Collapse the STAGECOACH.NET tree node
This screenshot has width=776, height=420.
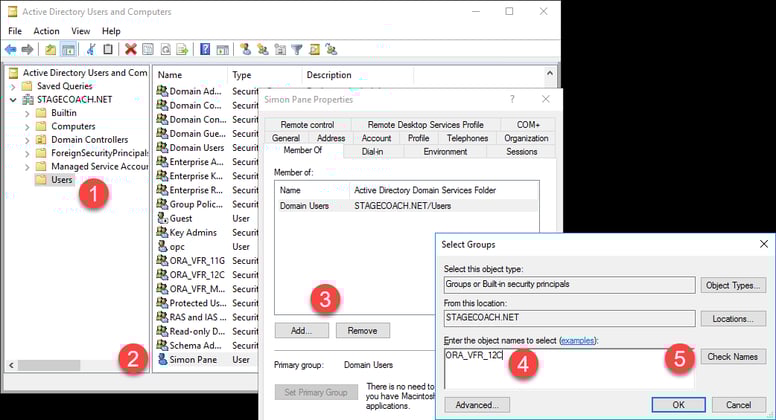(x=13, y=100)
